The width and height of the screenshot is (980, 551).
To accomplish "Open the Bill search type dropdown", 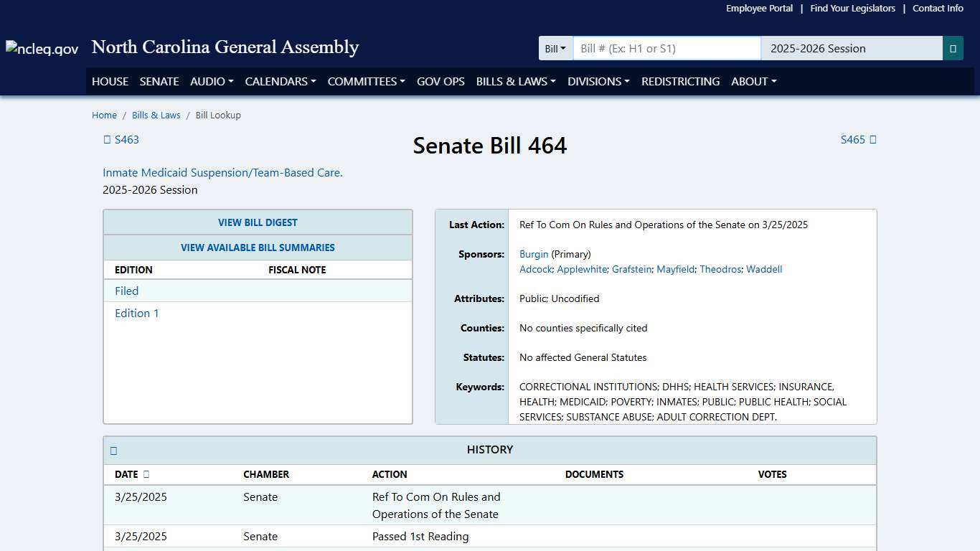I will pos(555,48).
